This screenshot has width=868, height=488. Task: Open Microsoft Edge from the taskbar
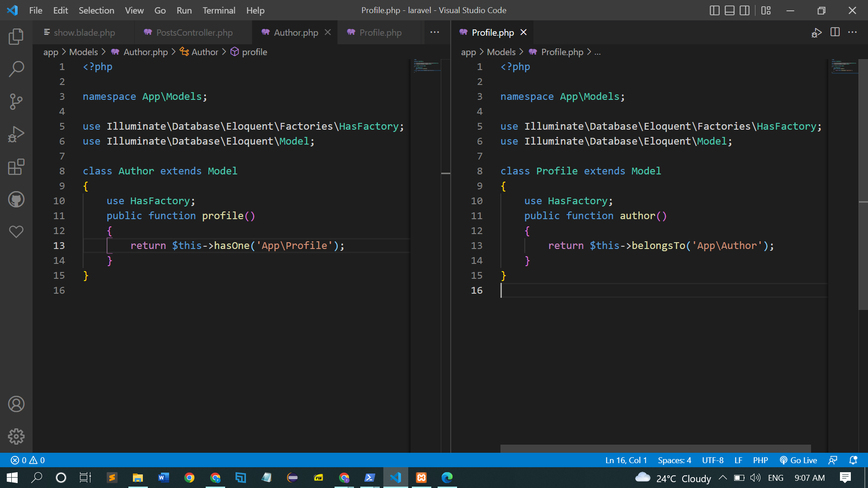(447, 478)
